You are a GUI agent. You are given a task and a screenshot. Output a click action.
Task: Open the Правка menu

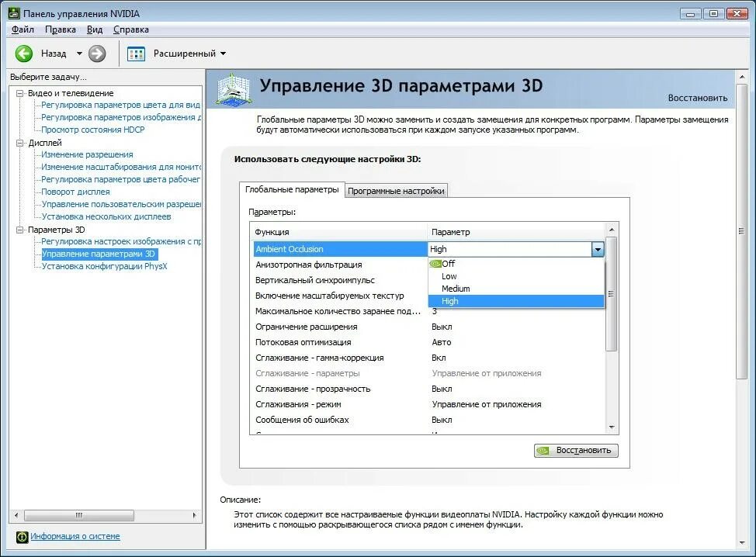click(x=61, y=29)
